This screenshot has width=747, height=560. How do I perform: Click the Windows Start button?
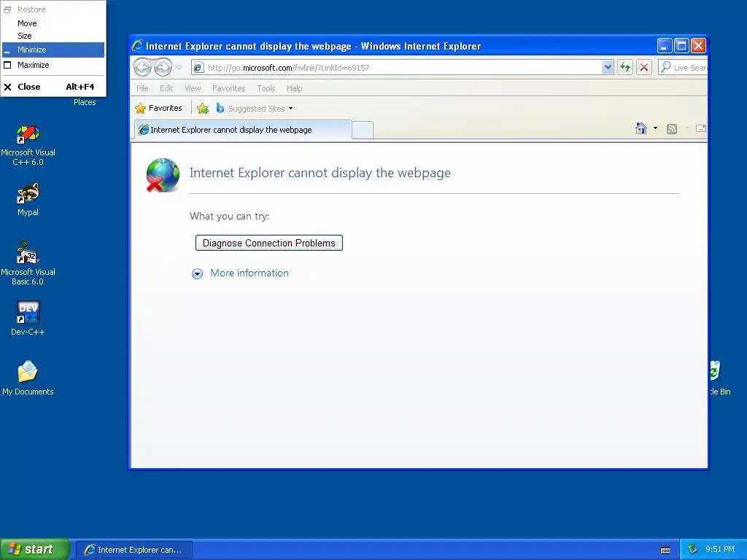pyautogui.click(x=34, y=550)
